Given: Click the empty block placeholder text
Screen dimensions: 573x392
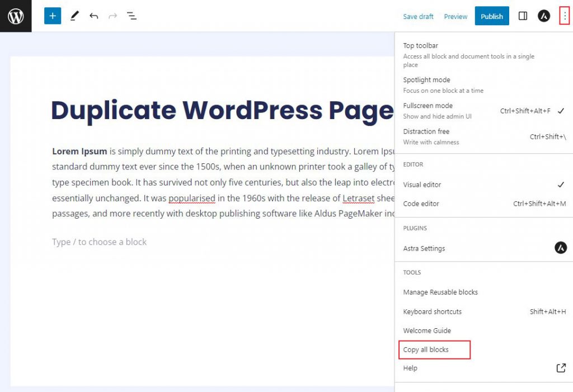Looking at the screenshot, I should [x=99, y=242].
